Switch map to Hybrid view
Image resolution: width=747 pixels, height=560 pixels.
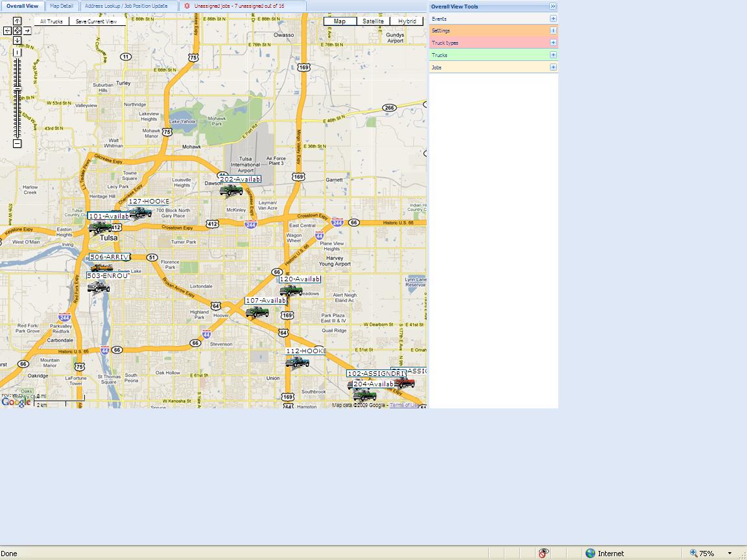(407, 21)
